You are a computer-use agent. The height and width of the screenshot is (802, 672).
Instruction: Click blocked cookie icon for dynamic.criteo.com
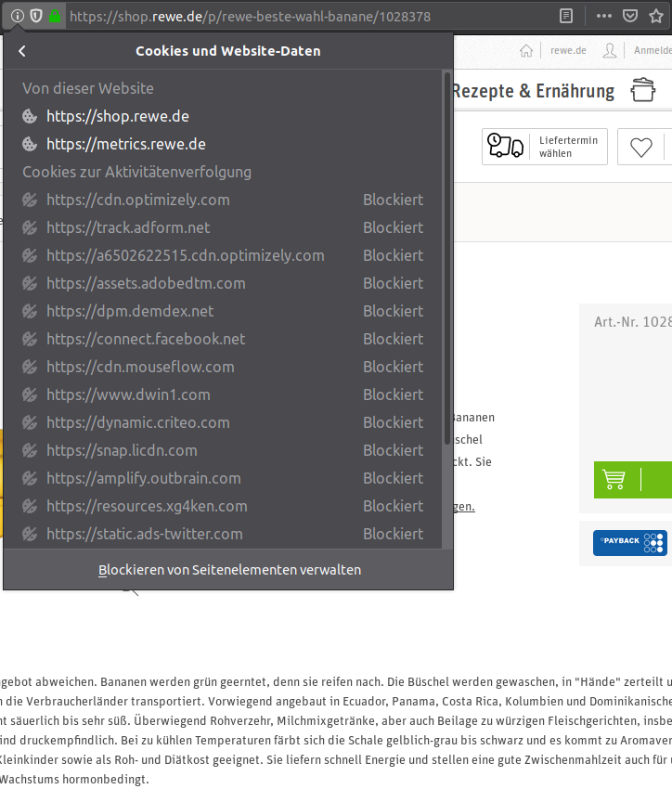pos(30,422)
